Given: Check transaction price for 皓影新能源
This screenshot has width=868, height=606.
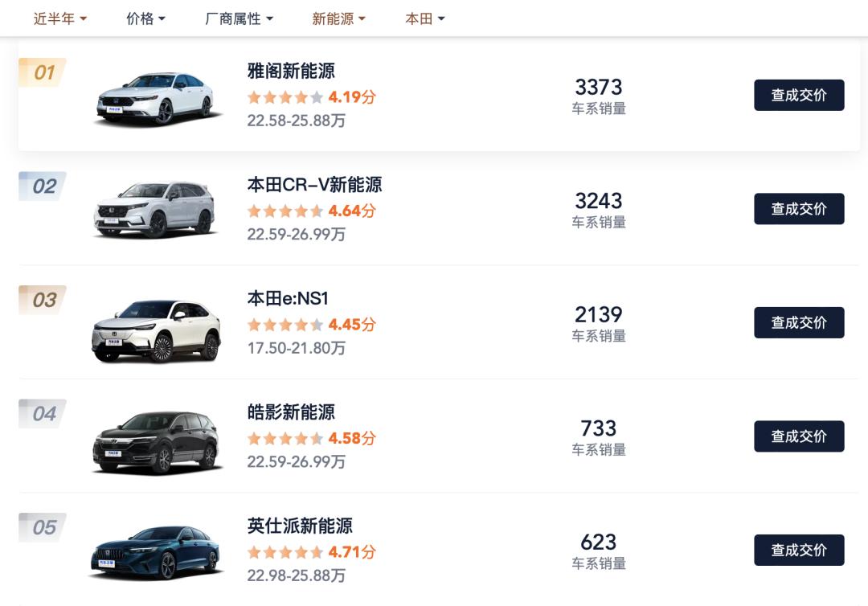Looking at the screenshot, I should click(798, 436).
